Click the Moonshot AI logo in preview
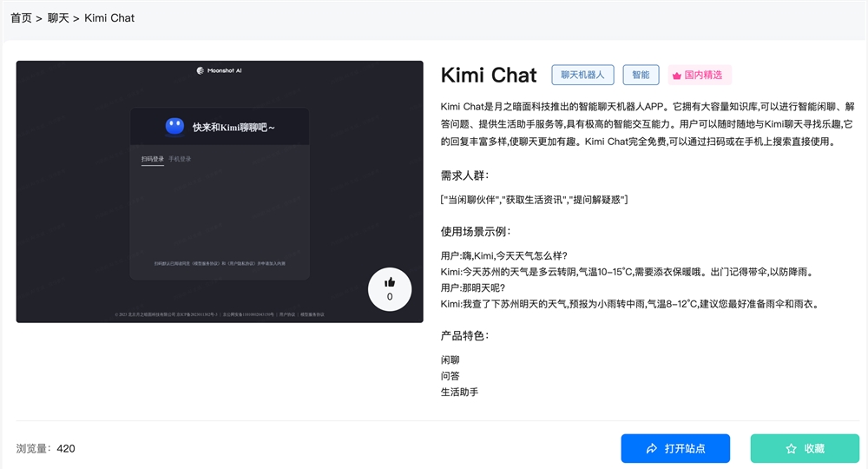This screenshot has height=469, width=868. (x=220, y=70)
